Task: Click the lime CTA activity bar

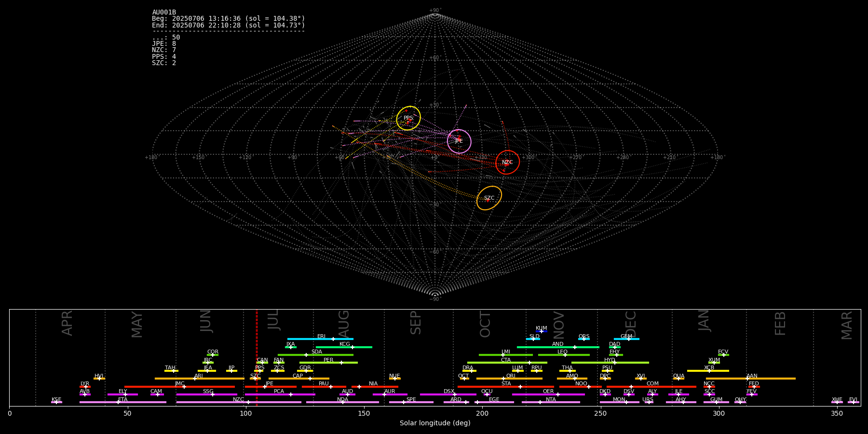Action: (507, 363)
